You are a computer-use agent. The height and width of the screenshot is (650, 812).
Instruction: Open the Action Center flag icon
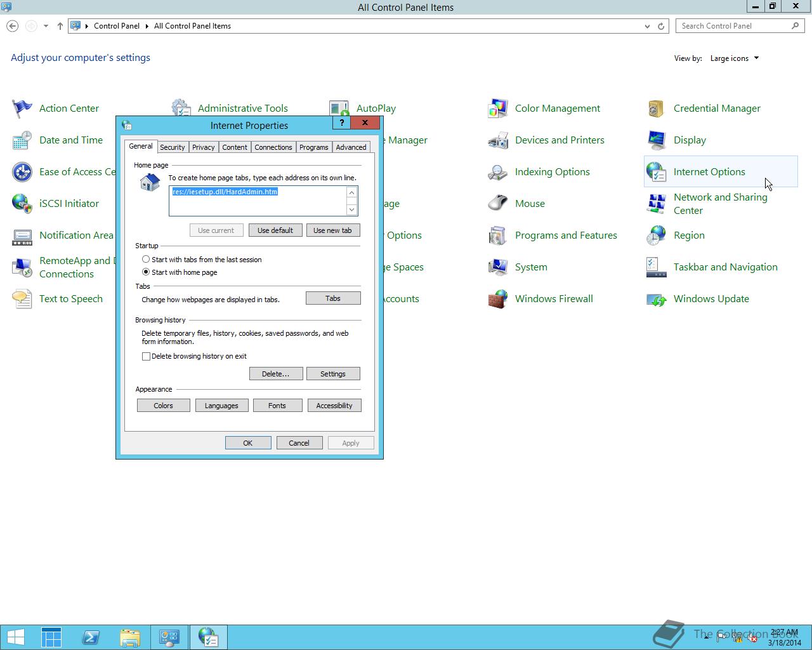pos(22,109)
